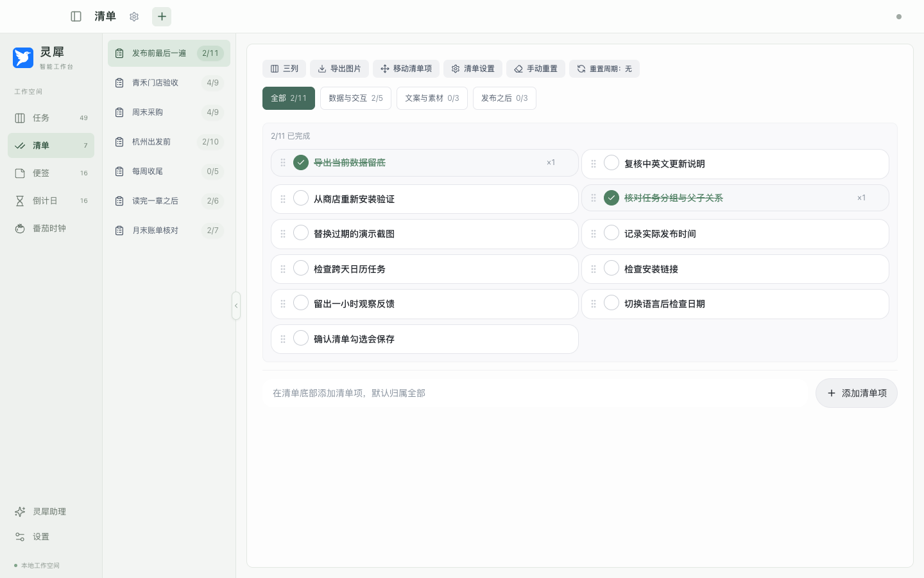
Task: Go to 倒计日 countdown section
Action: tap(51, 201)
